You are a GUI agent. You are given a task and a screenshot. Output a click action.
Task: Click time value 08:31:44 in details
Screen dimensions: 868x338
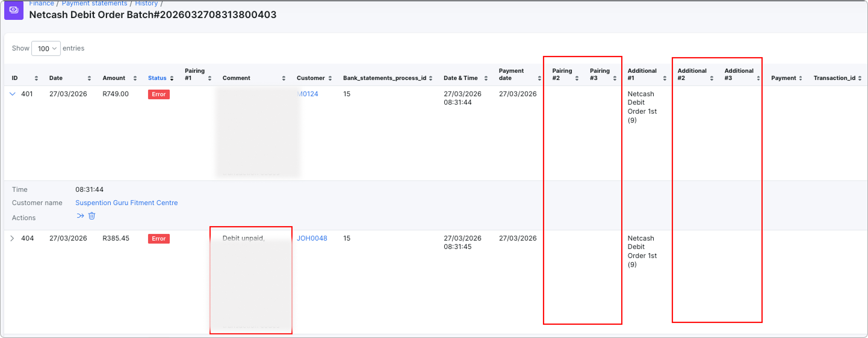click(x=89, y=189)
